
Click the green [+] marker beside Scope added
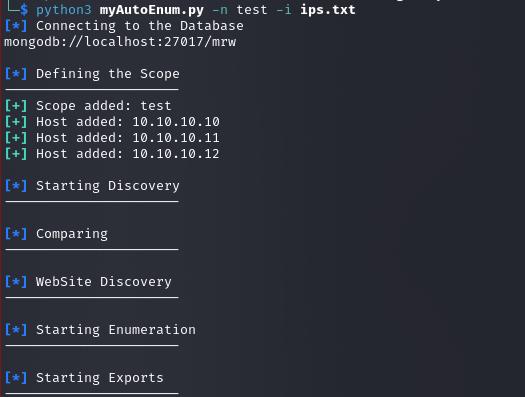click(16, 106)
